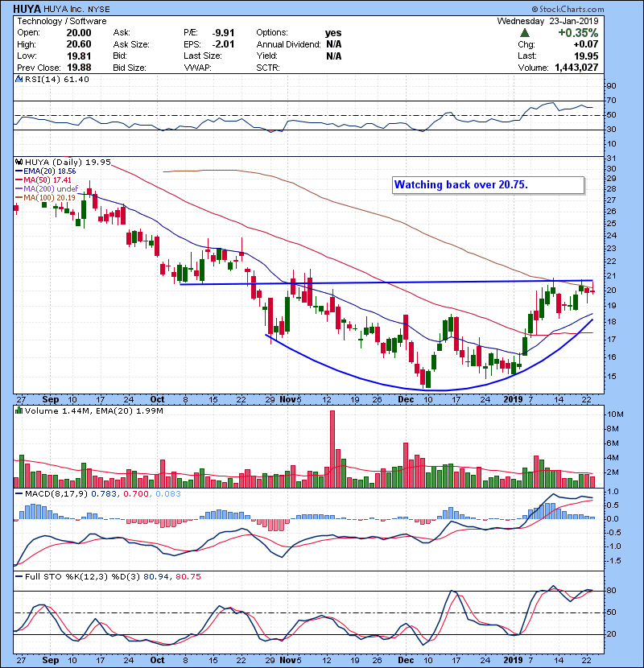
Task: Click the High value 20.60
Action: point(79,44)
